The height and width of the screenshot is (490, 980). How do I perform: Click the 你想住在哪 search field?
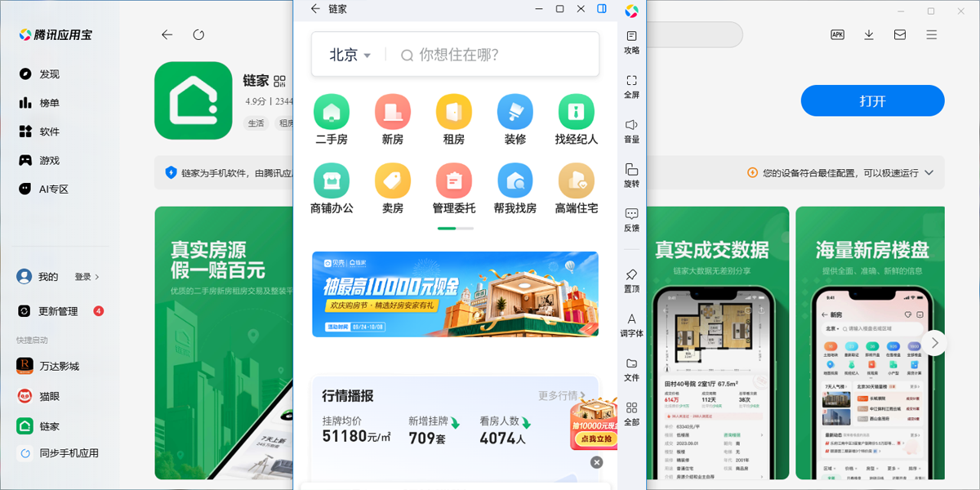pos(498,55)
